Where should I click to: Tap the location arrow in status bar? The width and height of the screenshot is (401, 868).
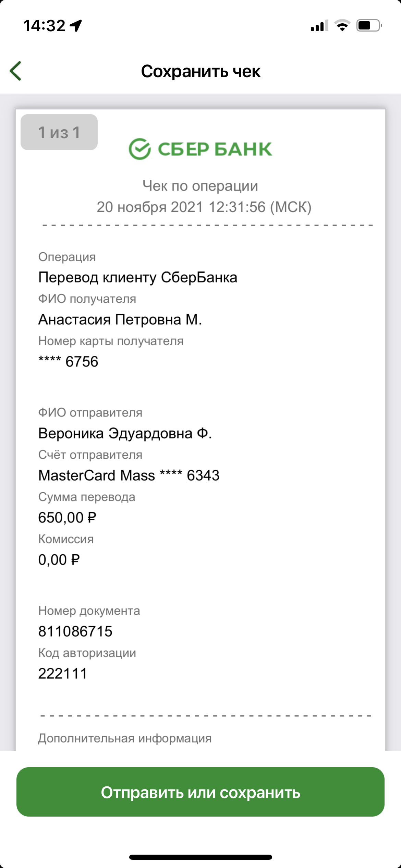(76, 26)
